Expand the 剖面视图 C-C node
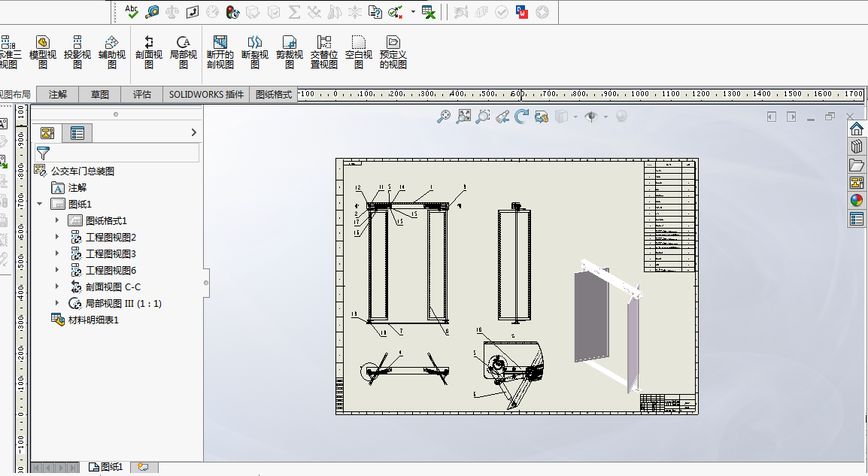The height and width of the screenshot is (476, 868). pyautogui.click(x=56, y=287)
